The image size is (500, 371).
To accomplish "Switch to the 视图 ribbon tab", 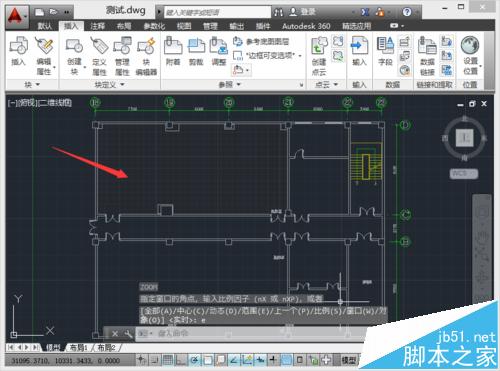I will click(184, 26).
